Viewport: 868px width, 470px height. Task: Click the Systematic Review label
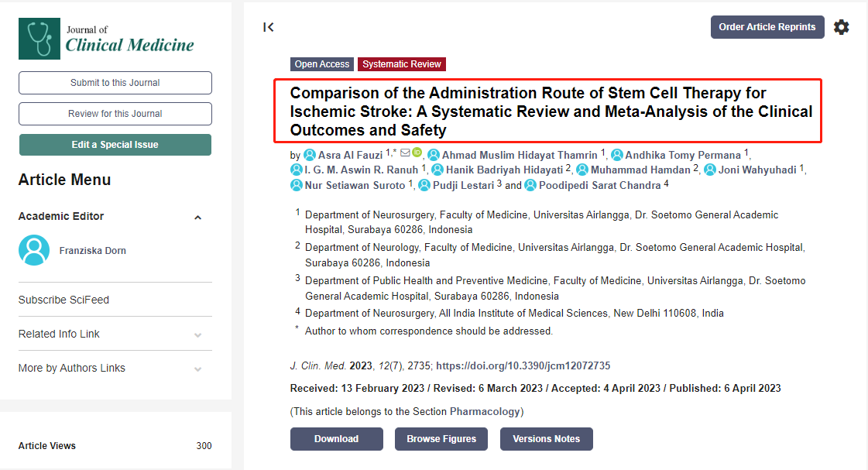[402, 64]
